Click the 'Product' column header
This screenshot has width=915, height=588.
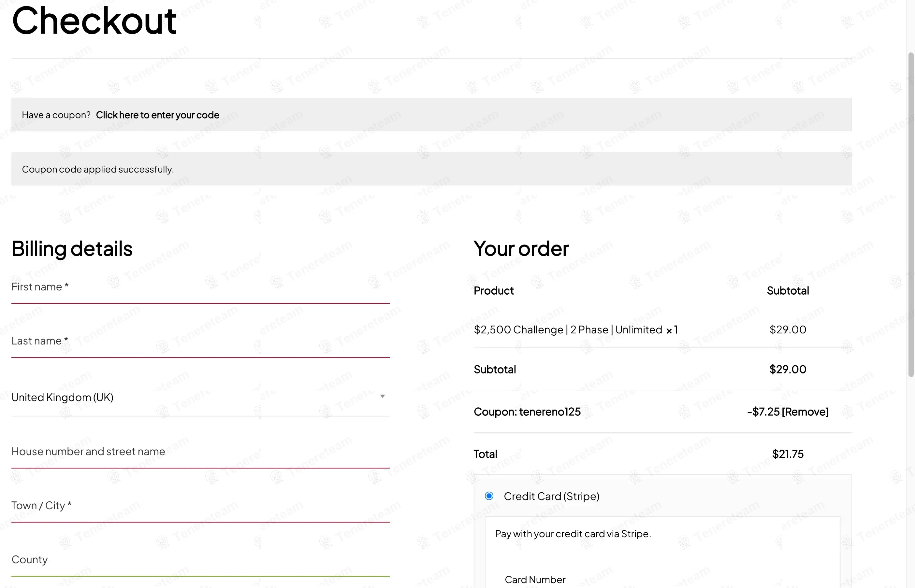[494, 291]
